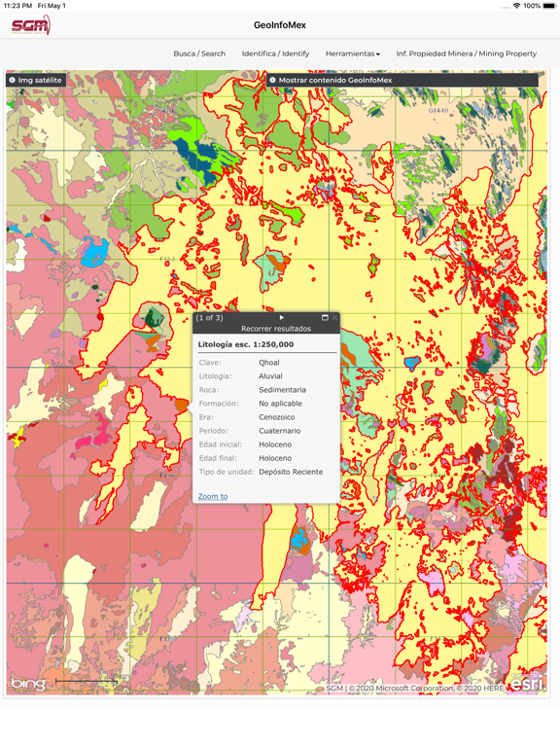Select the No aplicable formación value
The image size is (560, 747).
coord(280,404)
